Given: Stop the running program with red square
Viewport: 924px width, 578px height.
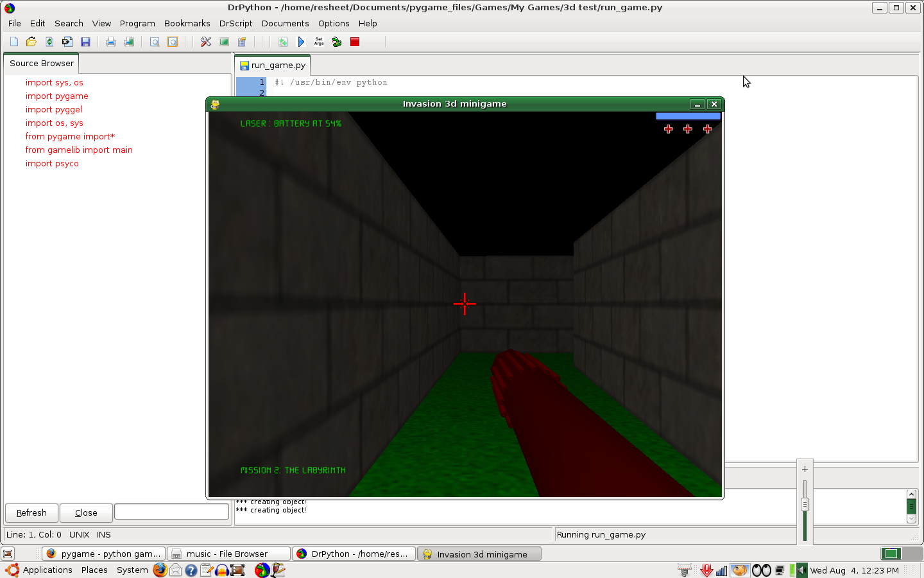Looking at the screenshot, I should click(x=355, y=42).
